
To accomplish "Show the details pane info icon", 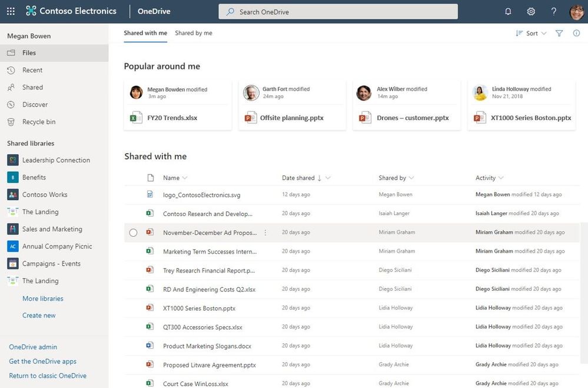I will [576, 33].
